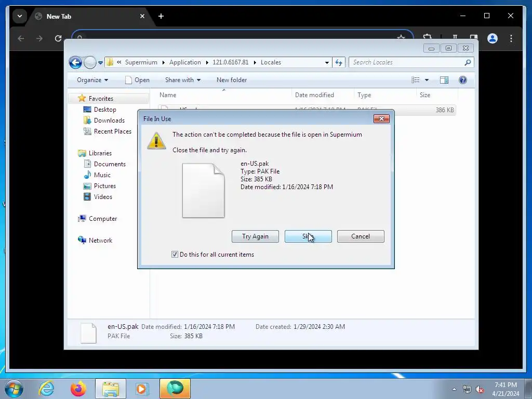Open address bar history dropdown

[327, 62]
